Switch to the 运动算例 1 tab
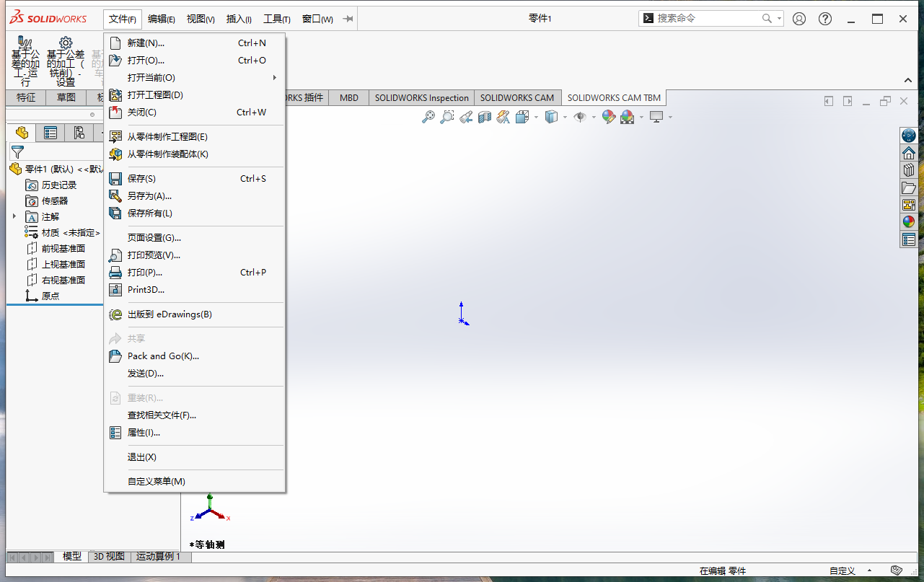The height and width of the screenshot is (582, 924). click(159, 557)
